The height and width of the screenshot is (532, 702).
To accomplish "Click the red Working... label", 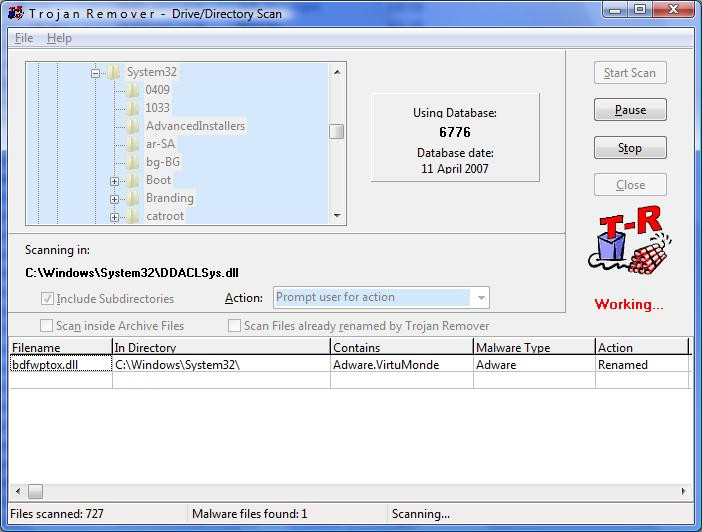I will pos(629,305).
